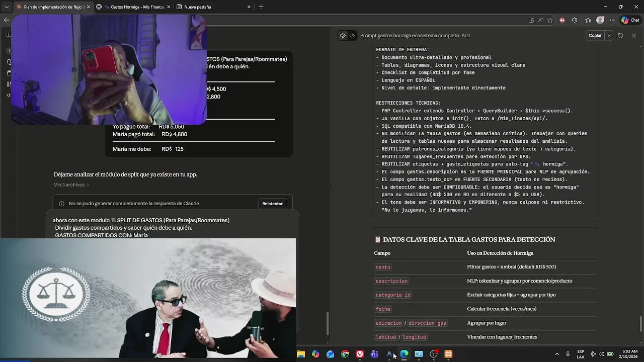Screen dimensions: 644x362
Task: Close the Nueva pestaña tab
Action: pyautogui.click(x=249, y=7)
